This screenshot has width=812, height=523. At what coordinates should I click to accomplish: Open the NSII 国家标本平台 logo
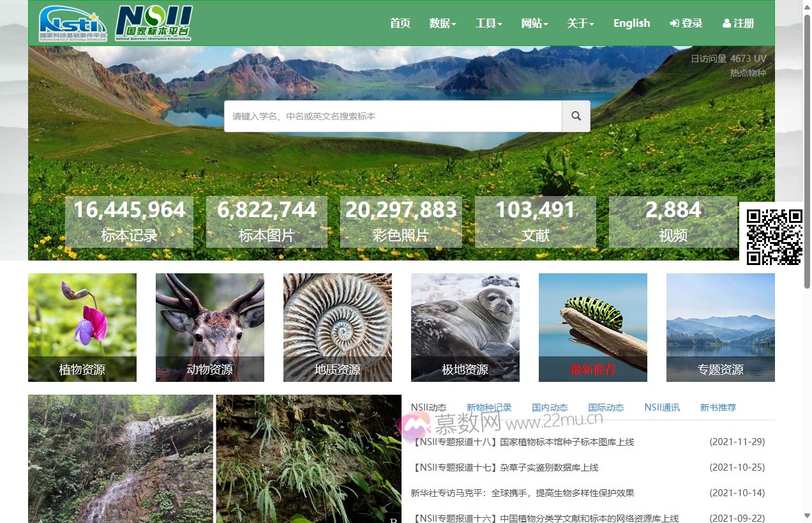tap(153, 23)
